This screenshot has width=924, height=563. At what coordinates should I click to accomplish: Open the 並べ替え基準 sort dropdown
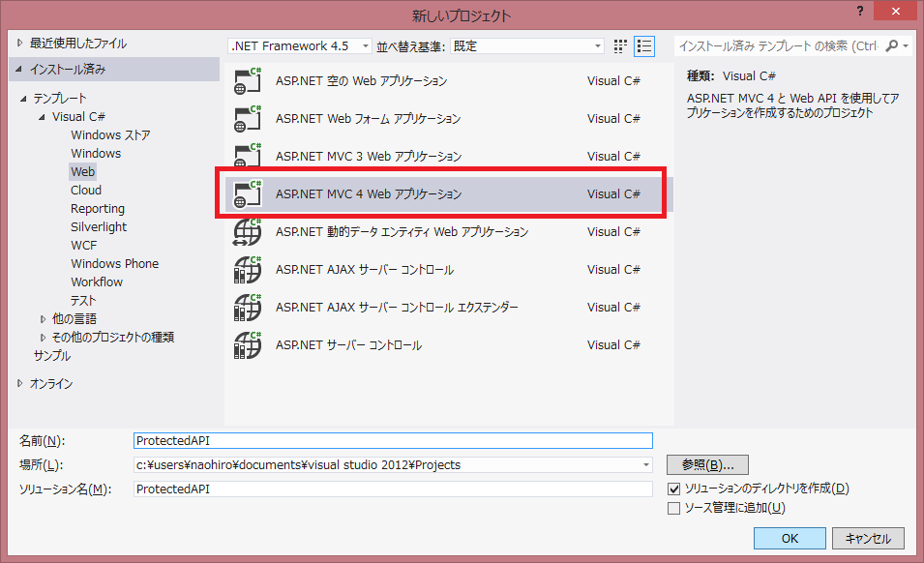(x=598, y=45)
